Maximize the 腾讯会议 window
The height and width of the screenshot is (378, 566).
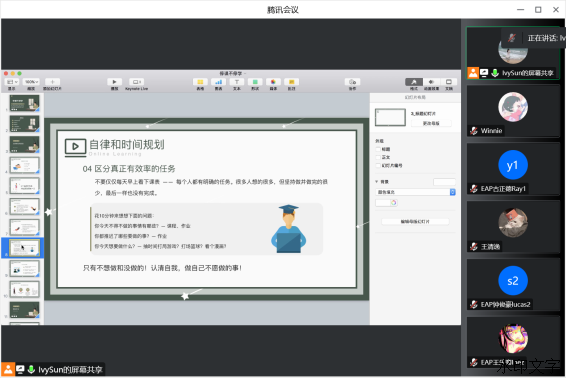pos(538,10)
